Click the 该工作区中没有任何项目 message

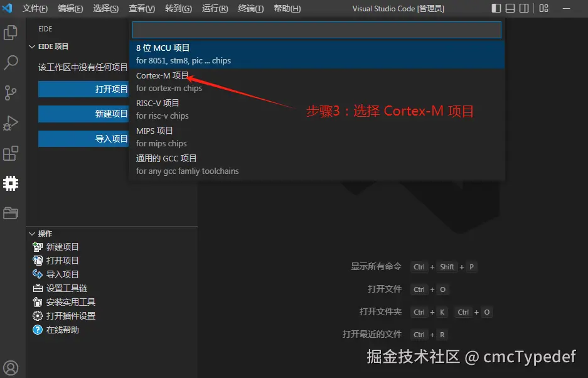click(x=83, y=67)
